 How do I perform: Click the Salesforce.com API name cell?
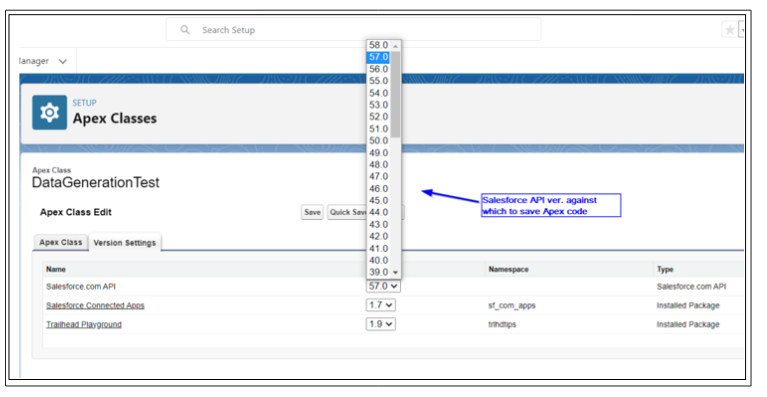click(81, 287)
